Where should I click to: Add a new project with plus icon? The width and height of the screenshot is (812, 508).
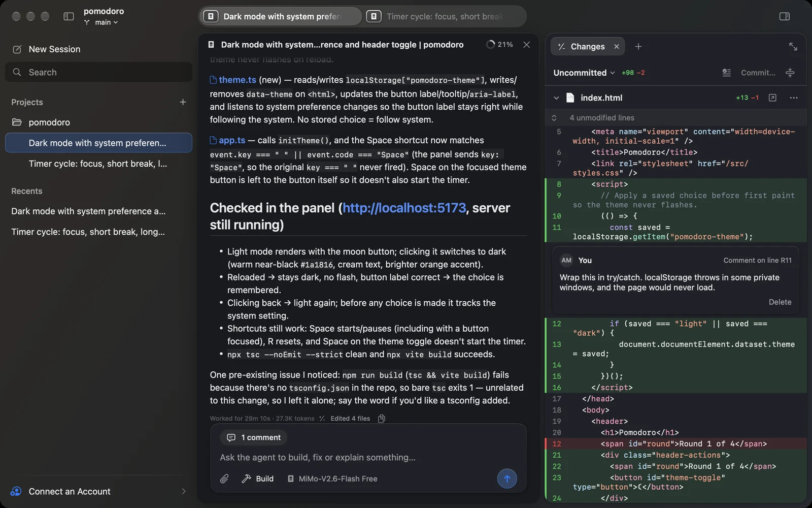pos(183,102)
